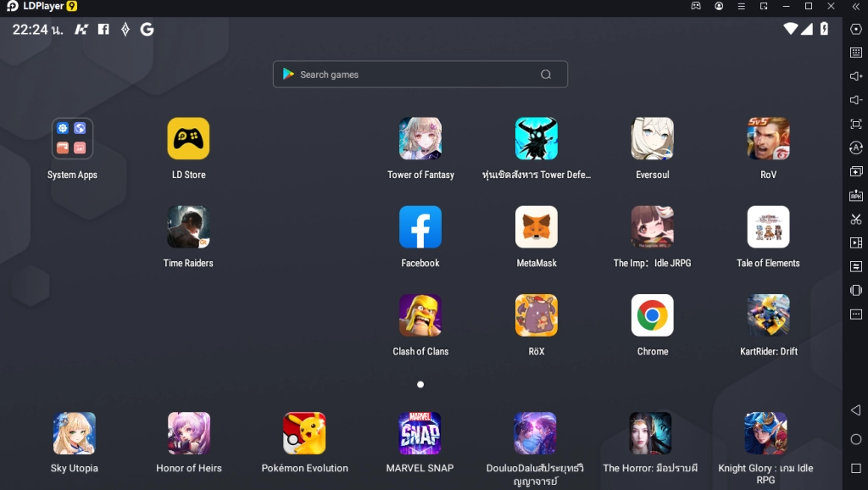Viewport: 868px width, 490px height.
Task: Tap the Android home circle button
Action: pos(856,439)
